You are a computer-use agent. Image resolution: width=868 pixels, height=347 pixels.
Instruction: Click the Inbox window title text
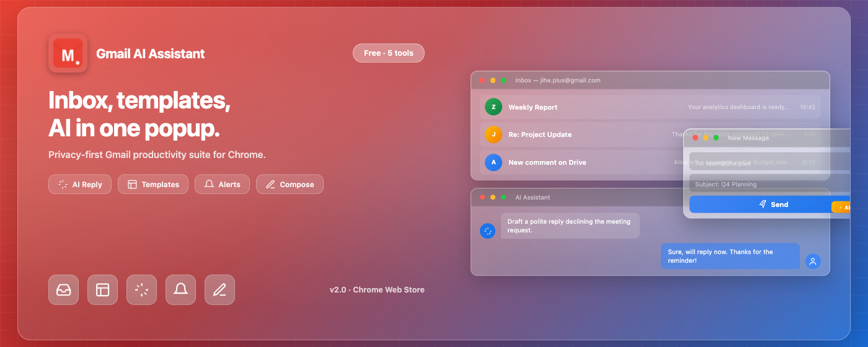[558, 81]
